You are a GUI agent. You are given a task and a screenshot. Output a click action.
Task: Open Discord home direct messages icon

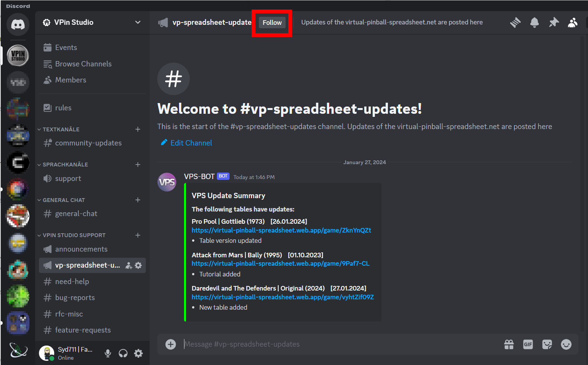click(18, 24)
